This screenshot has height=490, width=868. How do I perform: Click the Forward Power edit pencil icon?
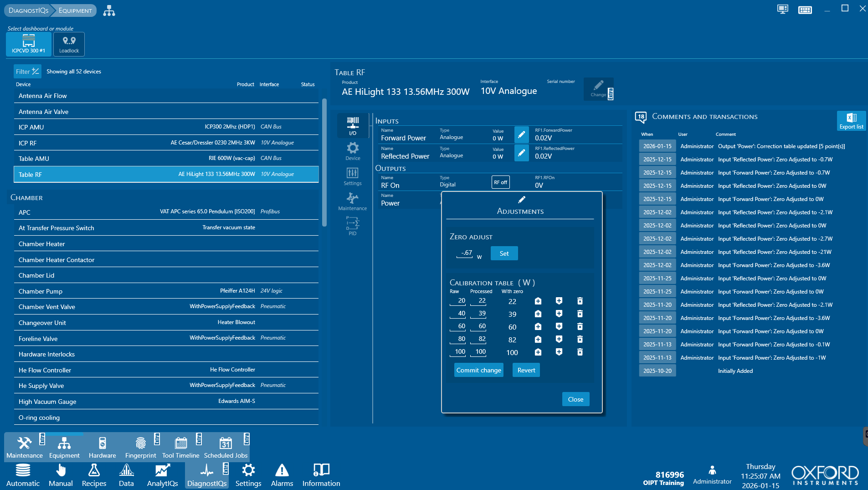pyautogui.click(x=521, y=134)
